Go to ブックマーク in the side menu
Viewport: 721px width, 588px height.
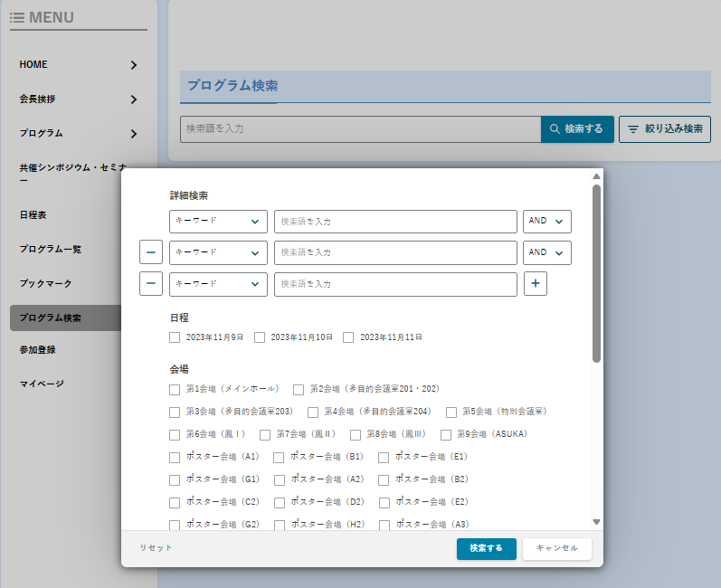46,284
